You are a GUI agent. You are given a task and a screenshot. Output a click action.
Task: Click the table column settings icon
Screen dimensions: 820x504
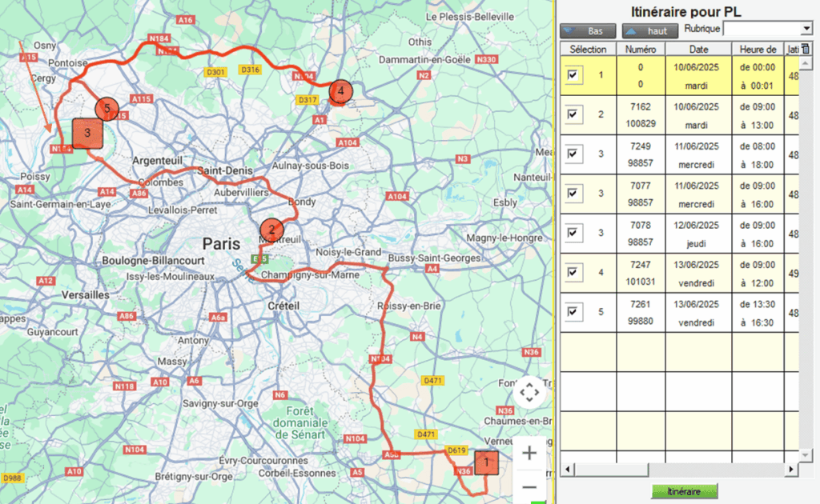[806, 50]
